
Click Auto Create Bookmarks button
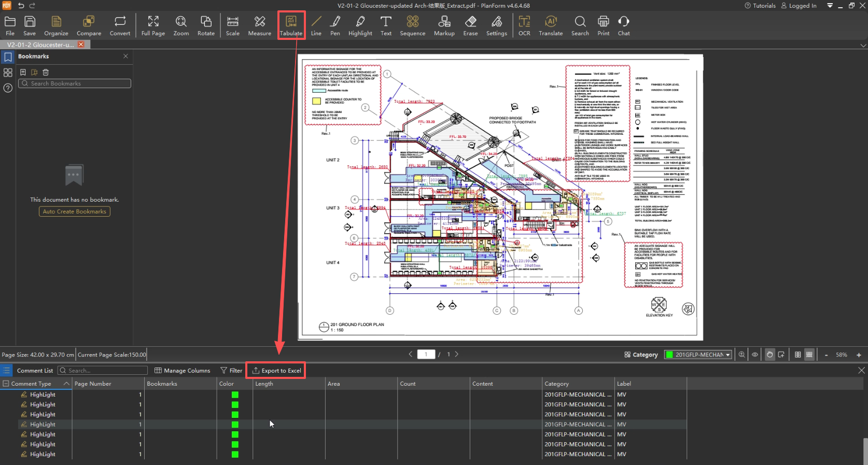(75, 212)
